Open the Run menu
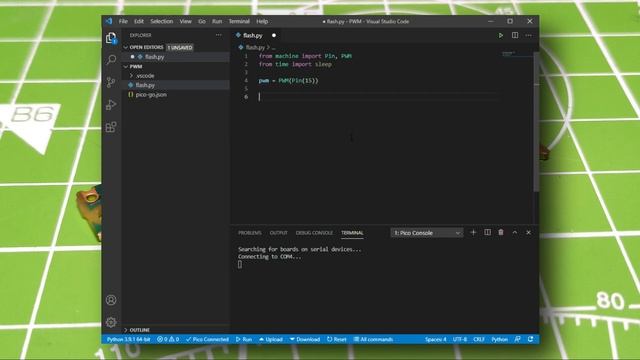This screenshot has height=360, width=640. tap(217, 21)
